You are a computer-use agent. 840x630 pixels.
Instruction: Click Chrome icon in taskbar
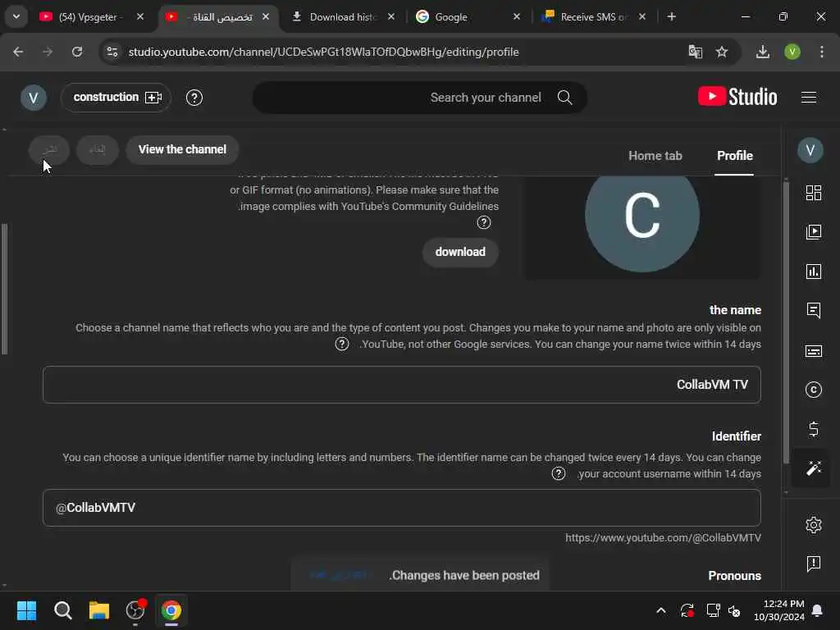(x=171, y=610)
